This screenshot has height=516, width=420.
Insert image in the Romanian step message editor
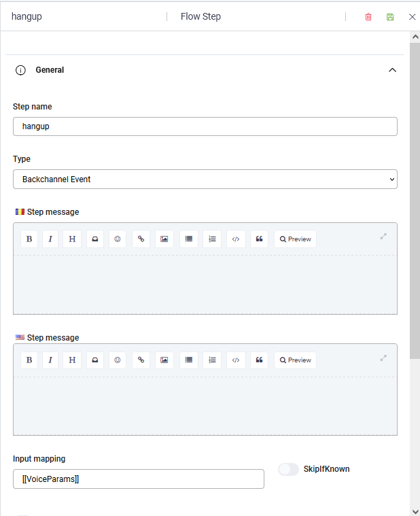click(164, 239)
